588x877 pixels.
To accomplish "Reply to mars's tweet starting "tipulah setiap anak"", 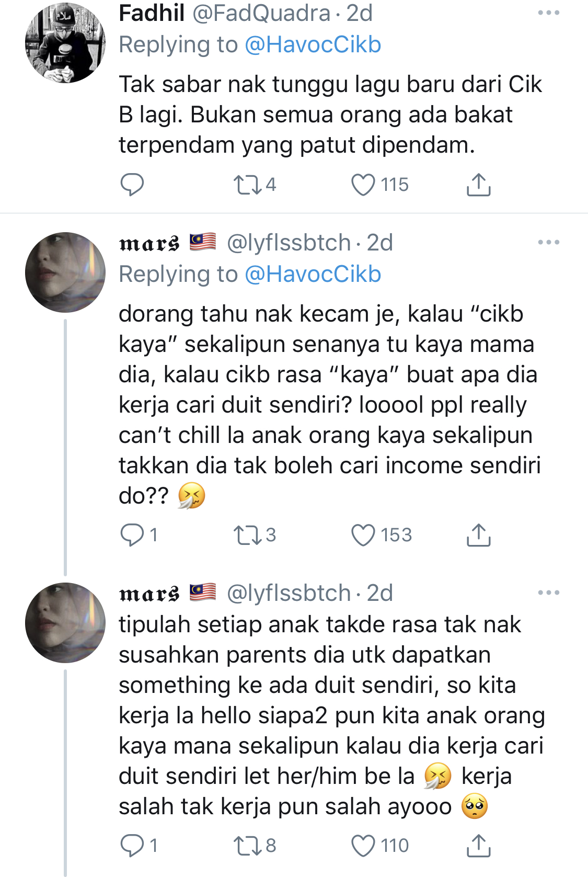I will click(x=132, y=846).
